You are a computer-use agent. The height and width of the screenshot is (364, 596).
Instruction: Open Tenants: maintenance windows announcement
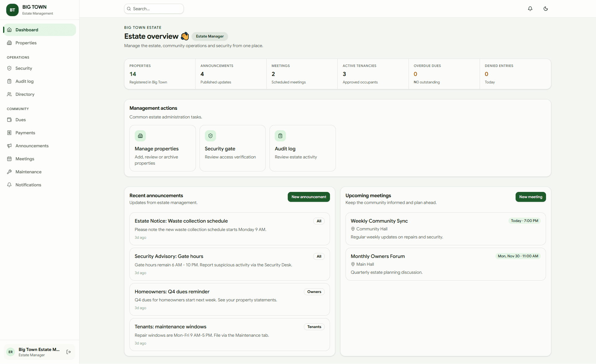click(230, 335)
